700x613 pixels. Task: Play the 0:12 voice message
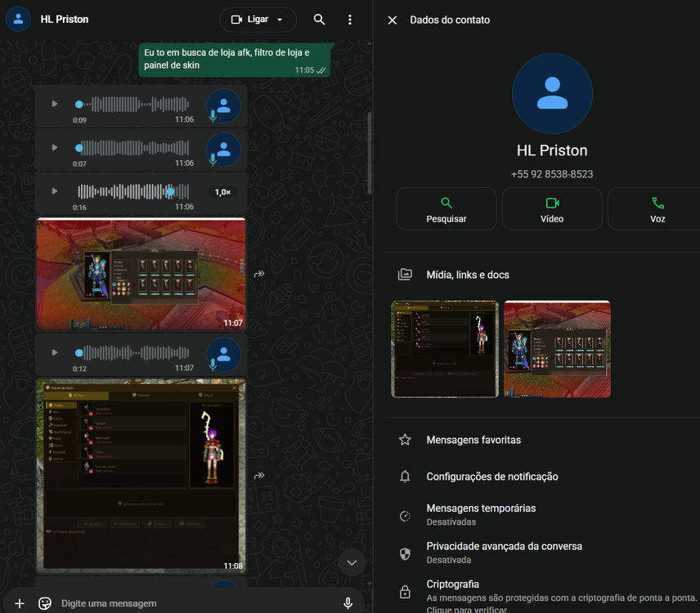55,352
